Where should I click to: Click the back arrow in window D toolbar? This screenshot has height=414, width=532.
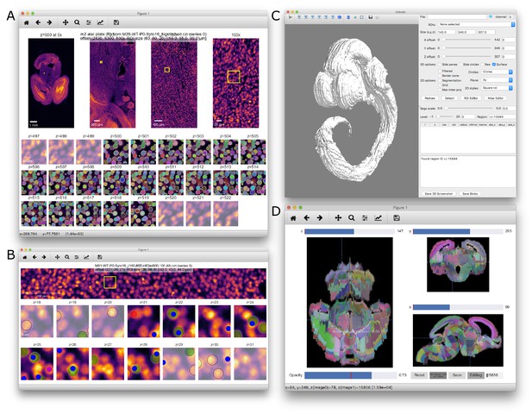tap(306, 218)
